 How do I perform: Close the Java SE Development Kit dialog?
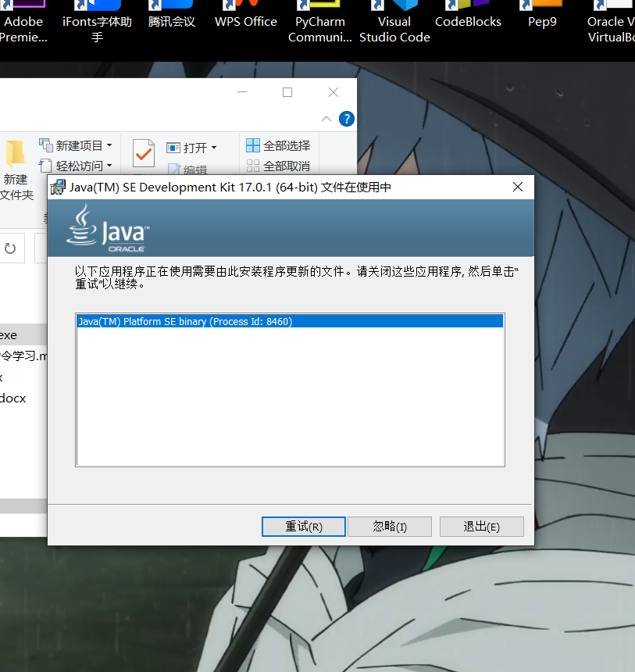click(518, 187)
